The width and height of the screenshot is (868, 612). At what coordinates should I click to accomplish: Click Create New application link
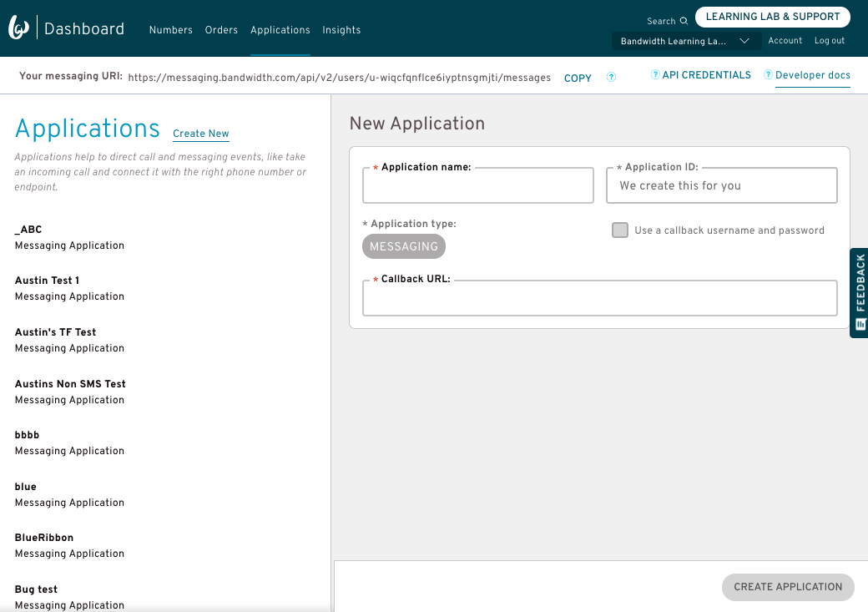201,134
